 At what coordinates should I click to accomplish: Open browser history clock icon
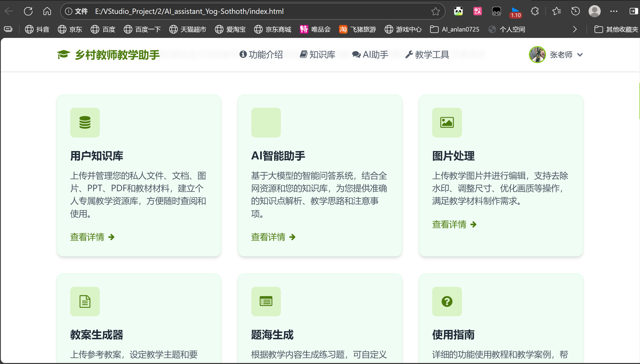point(575,11)
